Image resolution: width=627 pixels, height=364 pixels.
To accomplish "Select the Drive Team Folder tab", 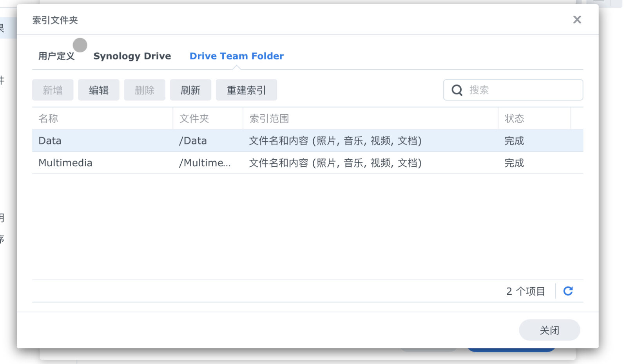I will point(236,56).
